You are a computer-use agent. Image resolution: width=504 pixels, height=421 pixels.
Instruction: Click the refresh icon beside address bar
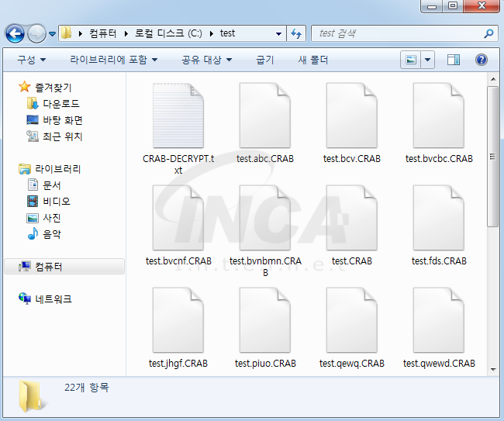[296, 33]
